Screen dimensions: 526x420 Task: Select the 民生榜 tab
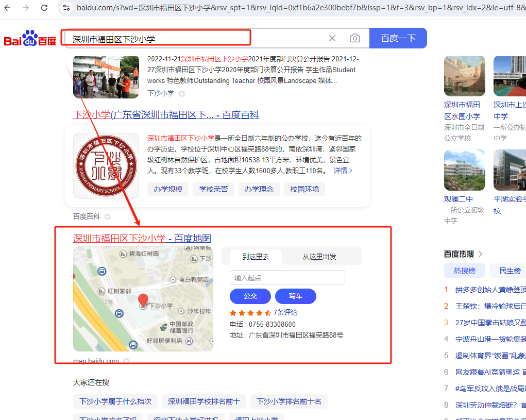coord(508,271)
